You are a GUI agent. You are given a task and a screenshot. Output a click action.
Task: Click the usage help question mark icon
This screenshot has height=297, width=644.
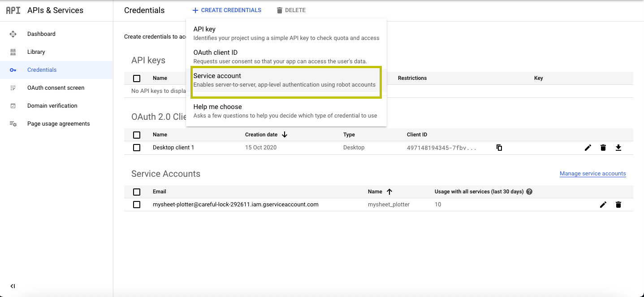tap(529, 192)
